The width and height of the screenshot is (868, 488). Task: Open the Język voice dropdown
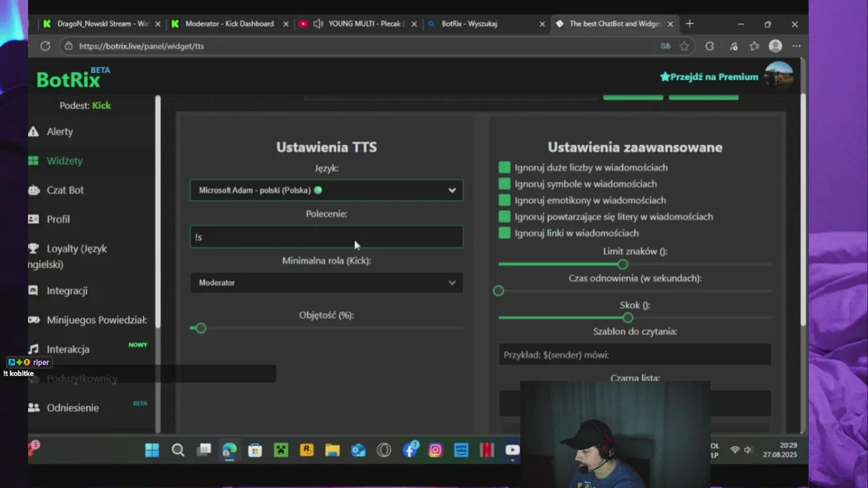327,190
